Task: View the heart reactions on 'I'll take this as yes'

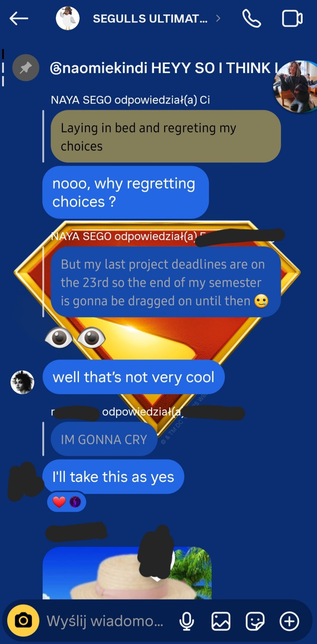Action: (66, 502)
